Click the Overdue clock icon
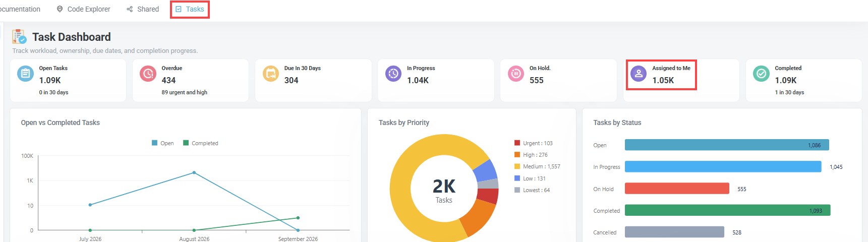This screenshot has width=868, height=242. (x=148, y=73)
